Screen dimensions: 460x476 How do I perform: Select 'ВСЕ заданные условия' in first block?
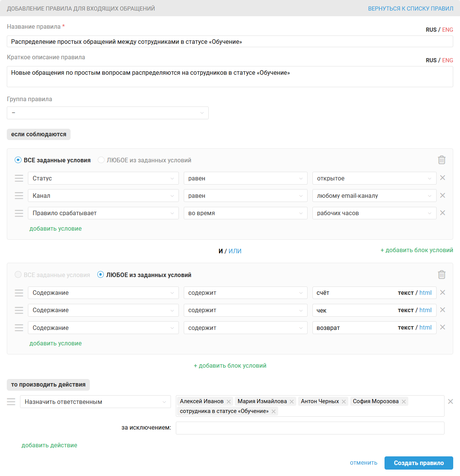[x=18, y=160]
